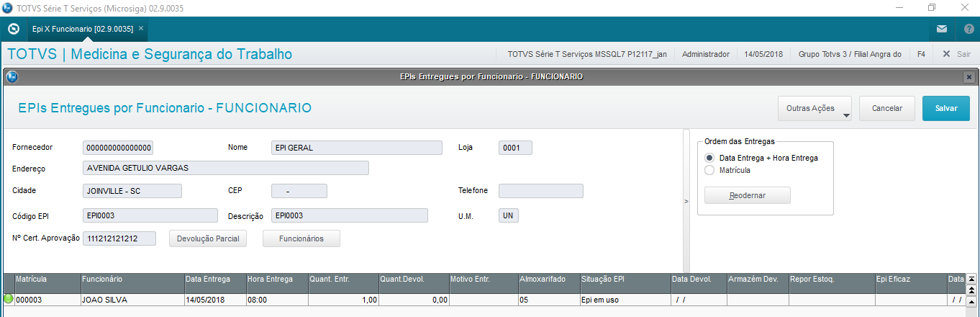This screenshot has width=980, height=317.
Task: Click the Sair exit option
Action: point(956,54)
